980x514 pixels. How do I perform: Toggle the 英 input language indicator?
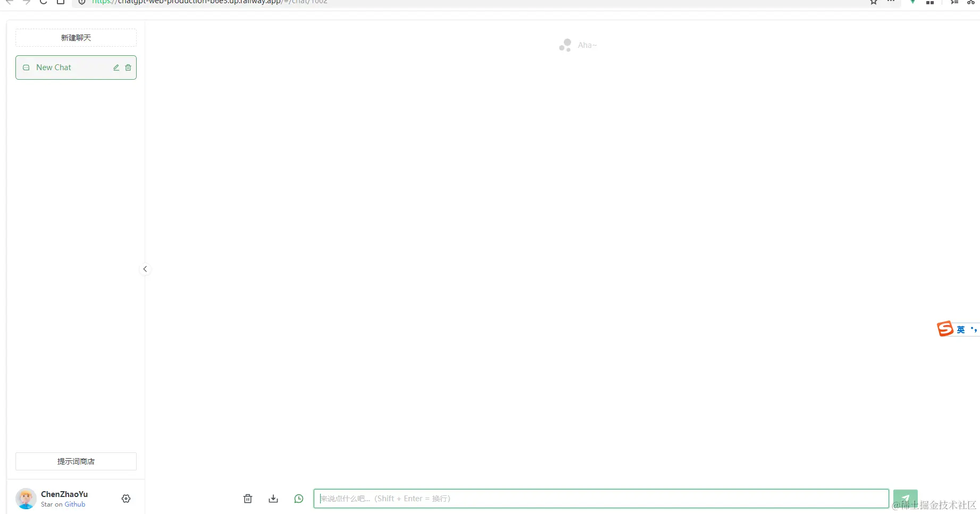(961, 330)
